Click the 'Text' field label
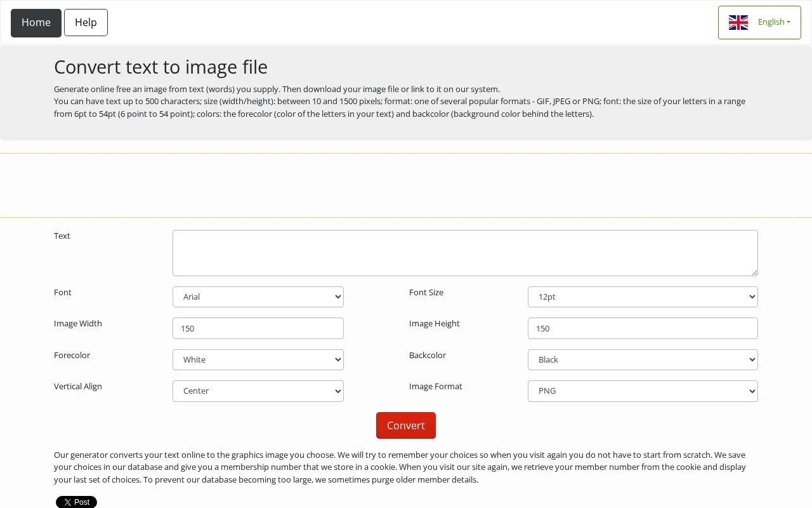812x508 pixels. pos(62,236)
